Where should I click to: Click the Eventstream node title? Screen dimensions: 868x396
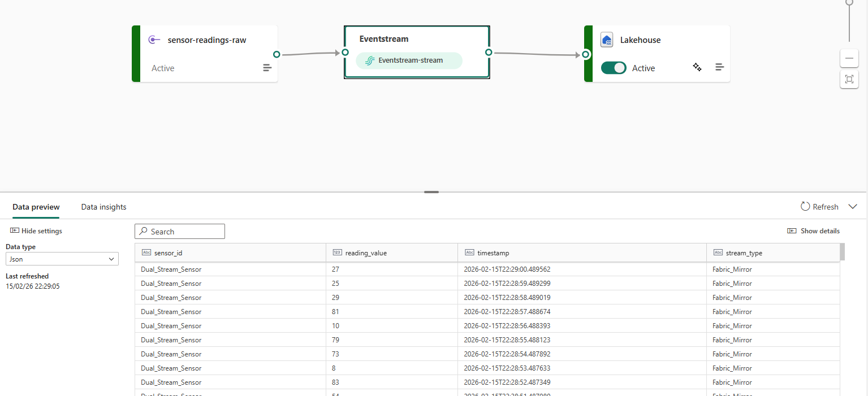(384, 39)
